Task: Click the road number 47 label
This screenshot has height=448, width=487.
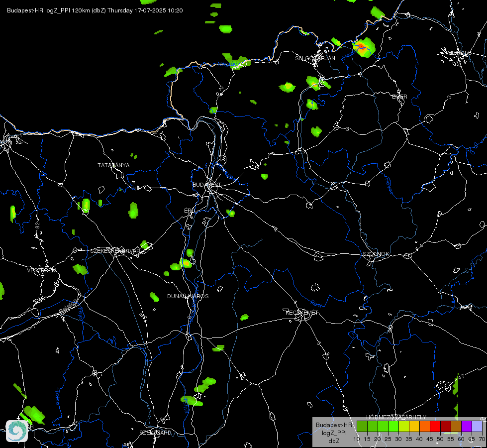Action: pyautogui.click(x=461, y=377)
